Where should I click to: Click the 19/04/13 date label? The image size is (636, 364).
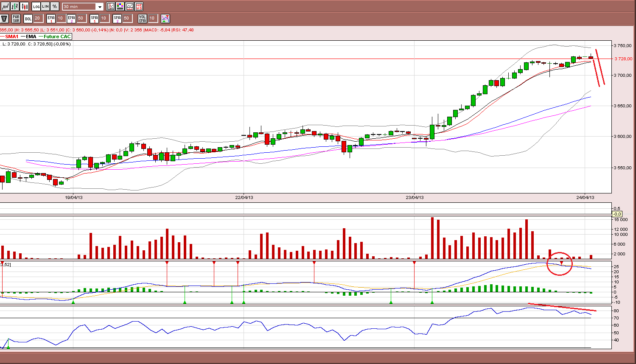(x=74, y=197)
